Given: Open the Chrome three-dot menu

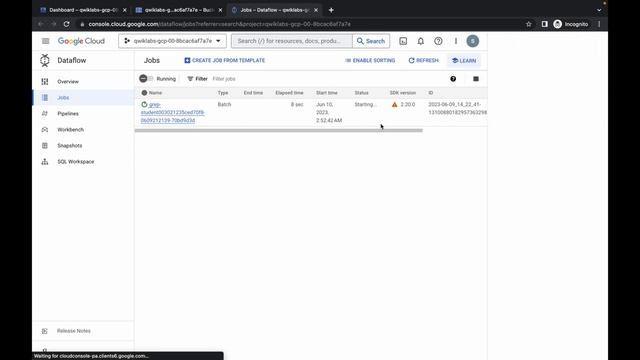Looking at the screenshot, I should [x=599, y=24].
